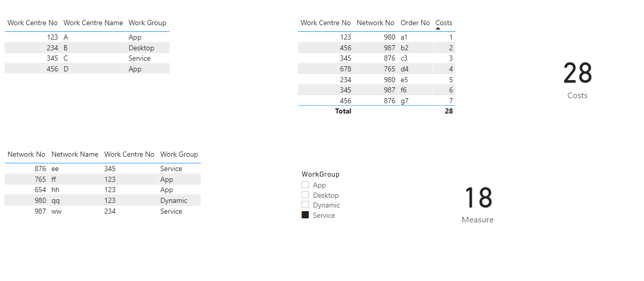The image size is (644, 281).
Task: Click the Costs column header
Action: (444, 23)
